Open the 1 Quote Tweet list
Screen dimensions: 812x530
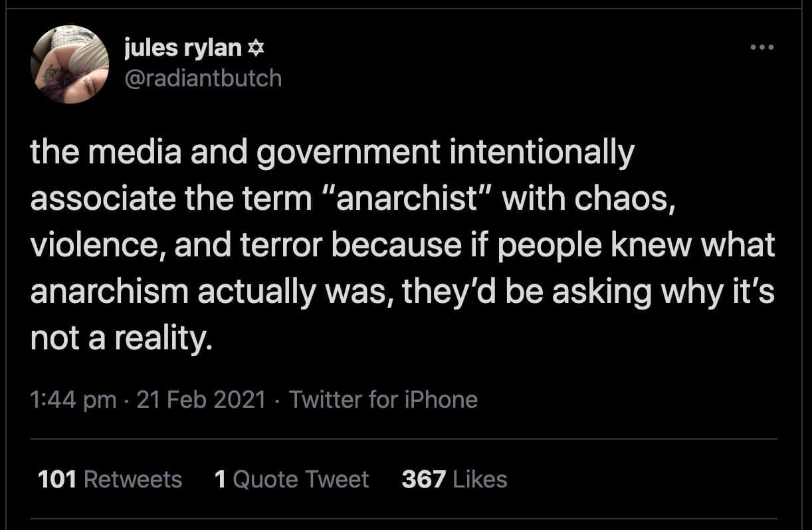(x=292, y=479)
